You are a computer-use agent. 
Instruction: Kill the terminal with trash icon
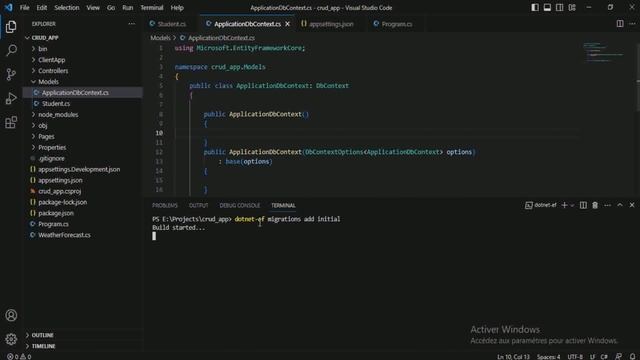coord(595,205)
